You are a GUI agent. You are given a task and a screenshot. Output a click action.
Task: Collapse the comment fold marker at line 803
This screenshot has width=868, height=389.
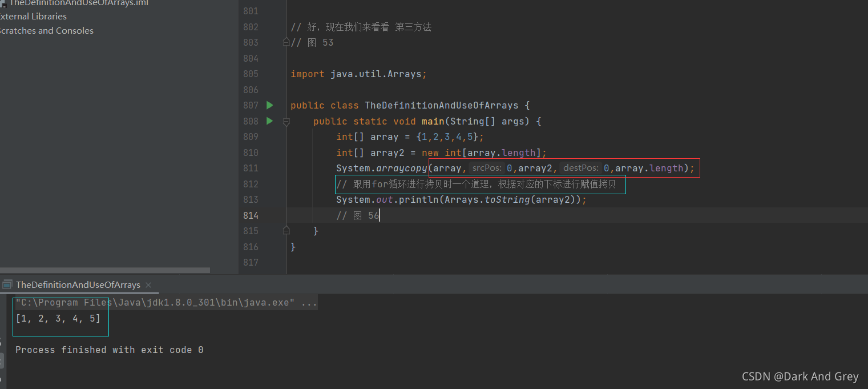[x=286, y=42]
